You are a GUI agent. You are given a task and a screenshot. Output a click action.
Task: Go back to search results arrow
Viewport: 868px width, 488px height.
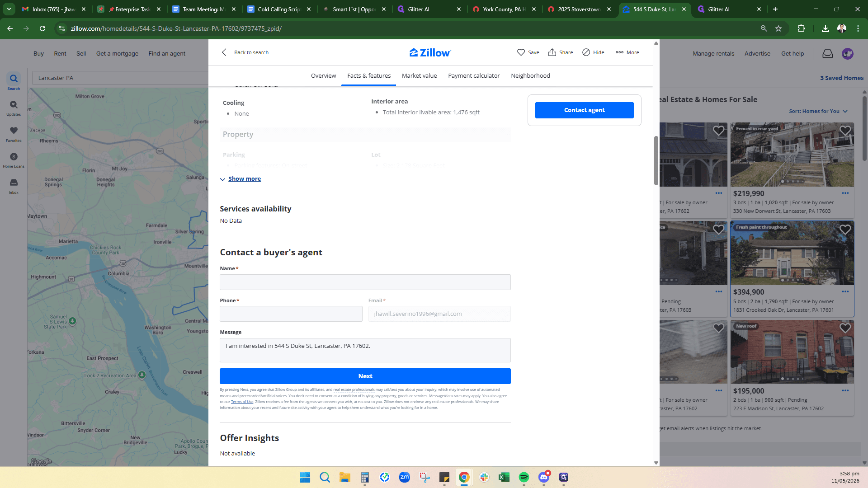coord(224,52)
